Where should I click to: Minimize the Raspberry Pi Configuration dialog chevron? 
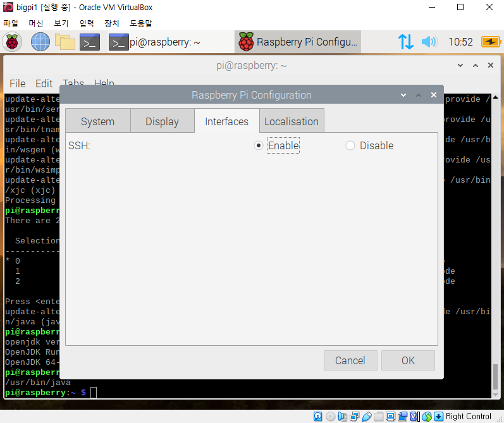403,95
